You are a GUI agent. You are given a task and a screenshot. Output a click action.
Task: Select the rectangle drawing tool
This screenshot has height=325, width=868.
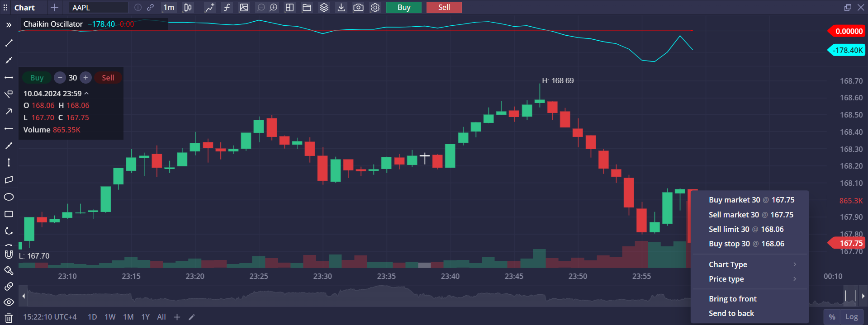9,214
